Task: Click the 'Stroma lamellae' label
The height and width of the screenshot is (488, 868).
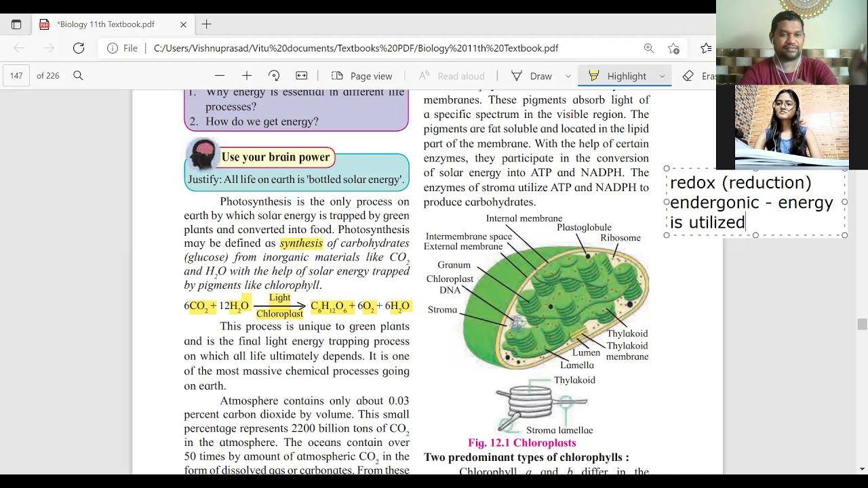Action: click(559, 430)
